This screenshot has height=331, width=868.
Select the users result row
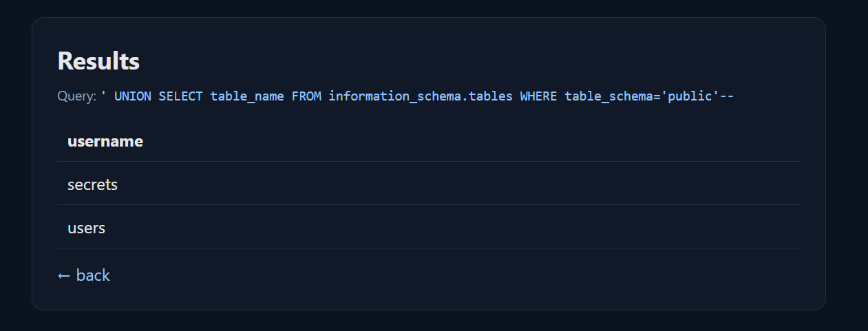pyautogui.click(x=87, y=228)
